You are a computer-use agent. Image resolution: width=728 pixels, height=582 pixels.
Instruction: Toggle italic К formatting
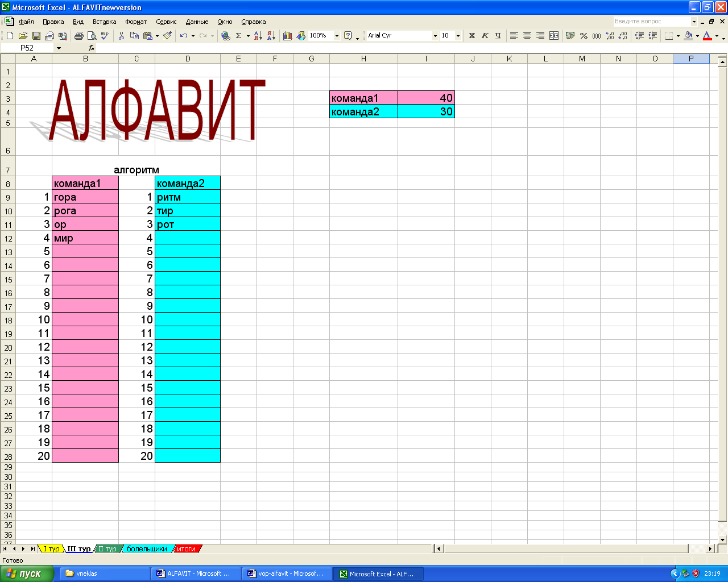tap(485, 36)
